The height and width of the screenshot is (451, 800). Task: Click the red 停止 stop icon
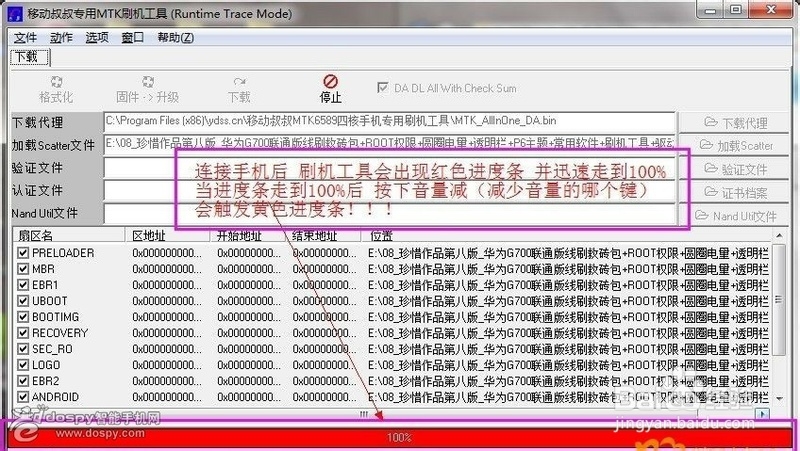point(330,81)
